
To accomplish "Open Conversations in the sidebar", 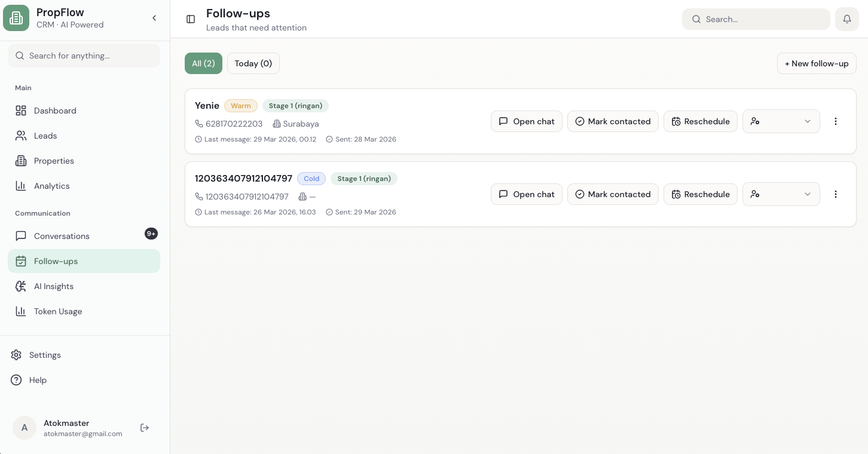I will 84,236.
